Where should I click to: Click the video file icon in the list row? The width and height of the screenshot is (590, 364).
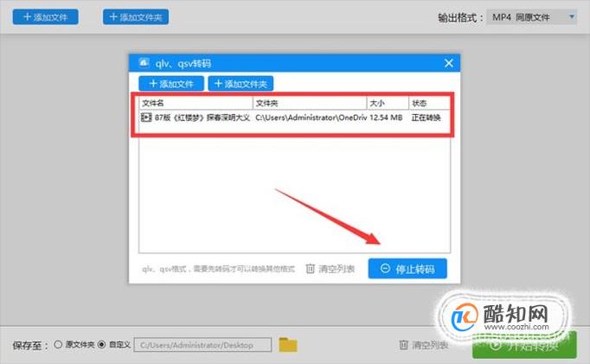point(146,118)
